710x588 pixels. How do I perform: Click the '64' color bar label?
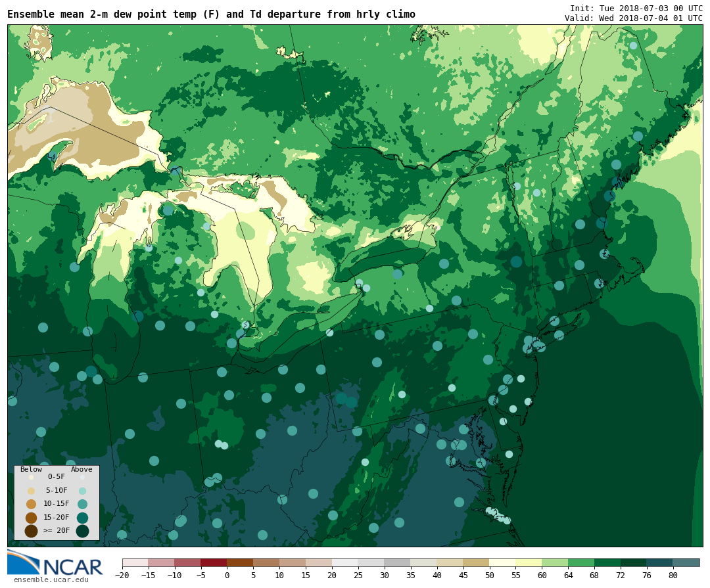pos(569,576)
